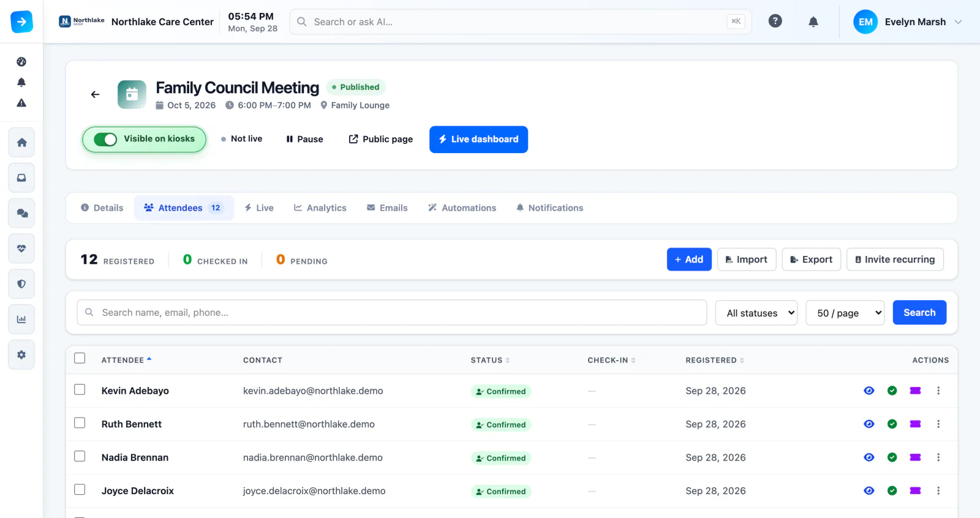Image resolution: width=980 pixels, height=518 pixels.
Task: Click the blue arrow logo icon in the sidebar
Action: [x=21, y=22]
